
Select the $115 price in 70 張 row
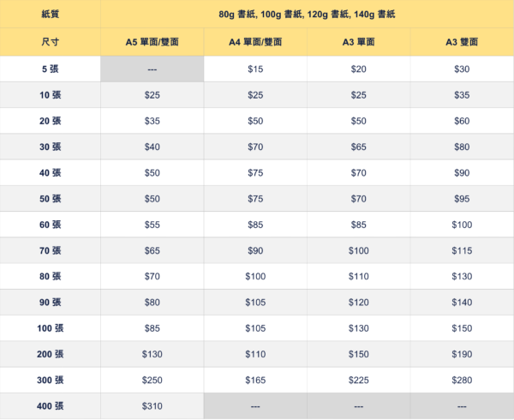[462, 250]
